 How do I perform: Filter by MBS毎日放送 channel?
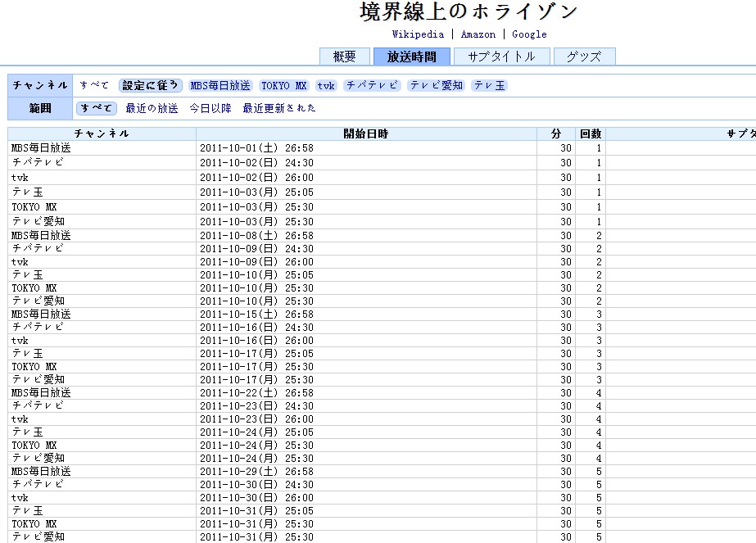[x=220, y=85]
